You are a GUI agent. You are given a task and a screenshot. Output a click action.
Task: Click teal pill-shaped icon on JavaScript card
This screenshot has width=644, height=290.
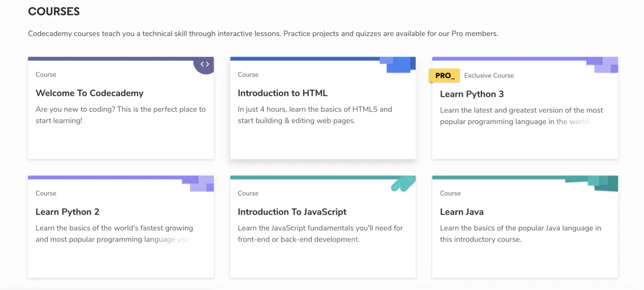pos(403,183)
